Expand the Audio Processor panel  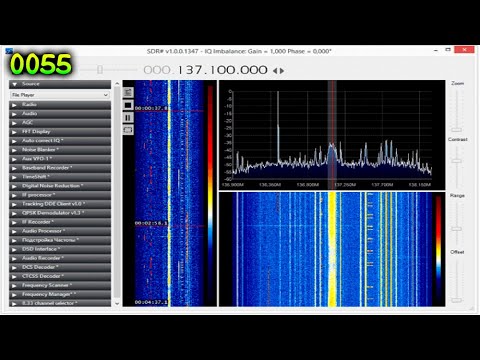pyautogui.click(x=60, y=231)
